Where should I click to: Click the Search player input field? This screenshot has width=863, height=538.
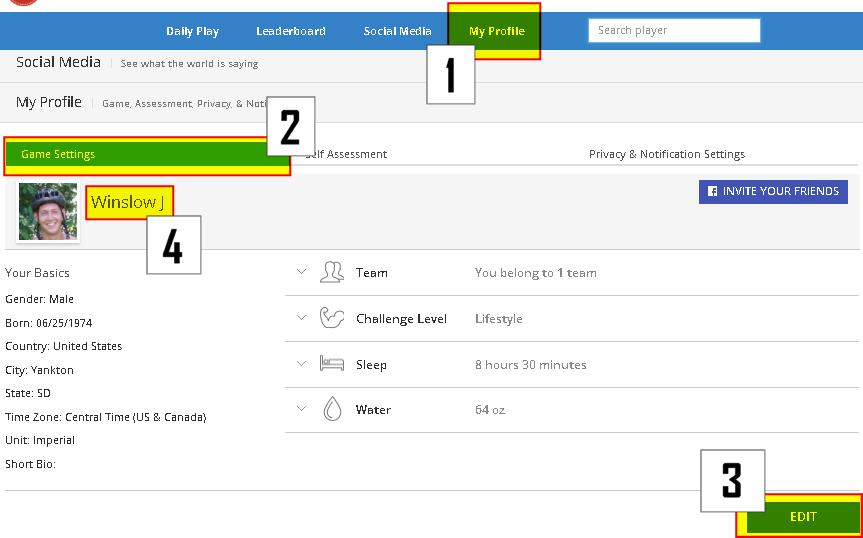tap(674, 30)
